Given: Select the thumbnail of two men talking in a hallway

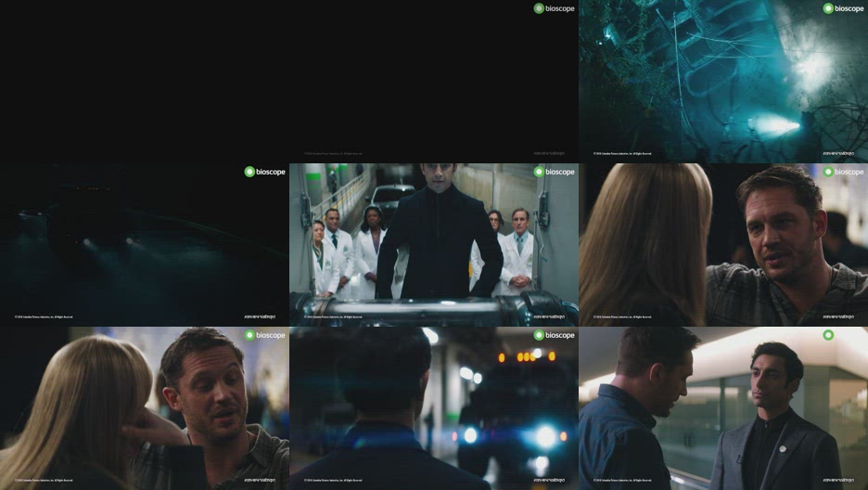Looking at the screenshot, I should tap(723, 408).
